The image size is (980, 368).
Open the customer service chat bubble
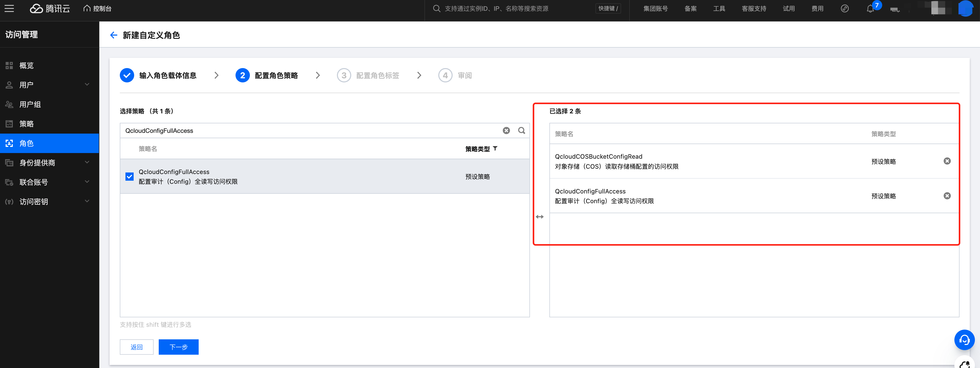(x=964, y=340)
